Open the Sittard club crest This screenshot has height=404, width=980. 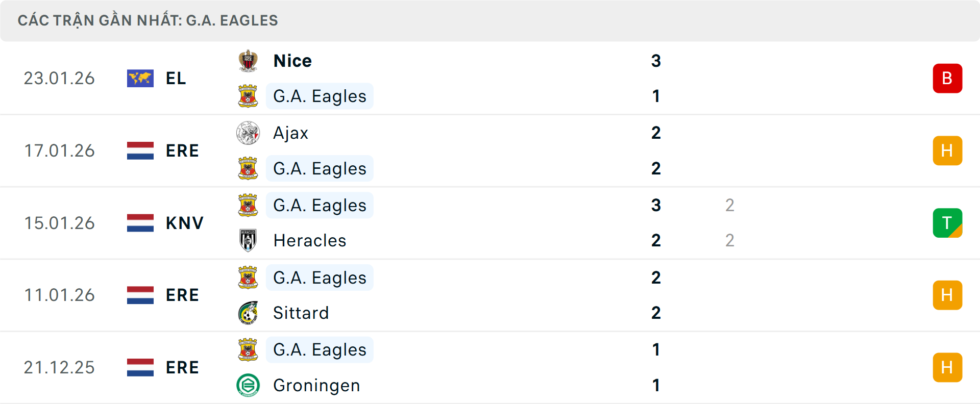coord(249,313)
